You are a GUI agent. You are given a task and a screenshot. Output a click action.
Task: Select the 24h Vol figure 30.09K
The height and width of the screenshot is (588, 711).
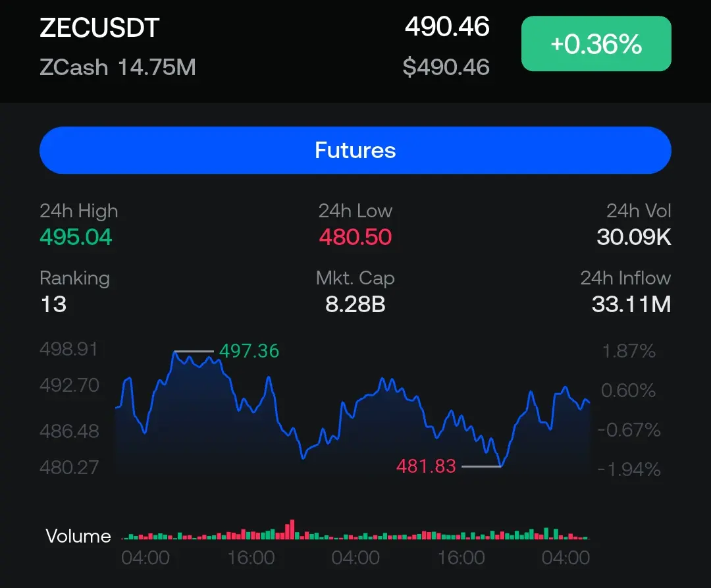634,237
